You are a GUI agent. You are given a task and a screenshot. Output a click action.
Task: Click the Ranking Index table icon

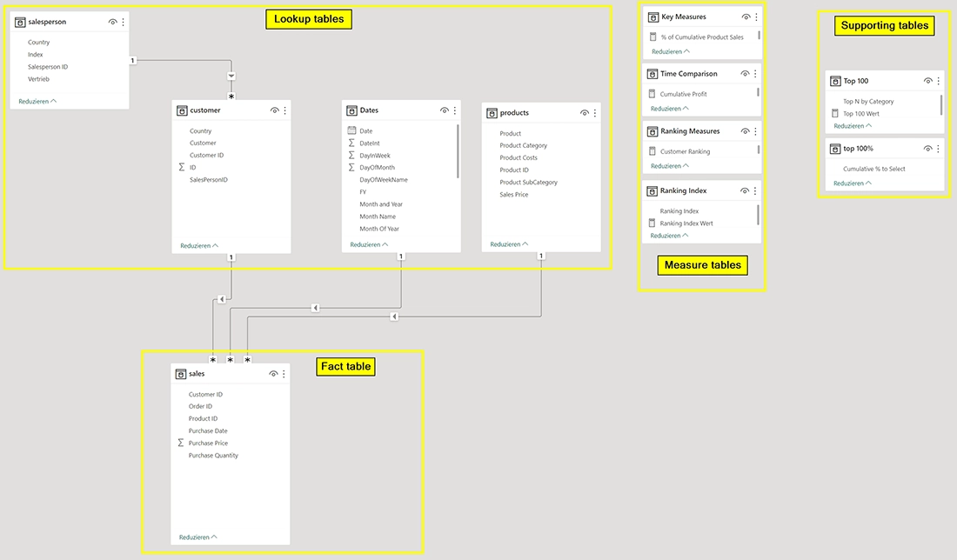coord(652,191)
